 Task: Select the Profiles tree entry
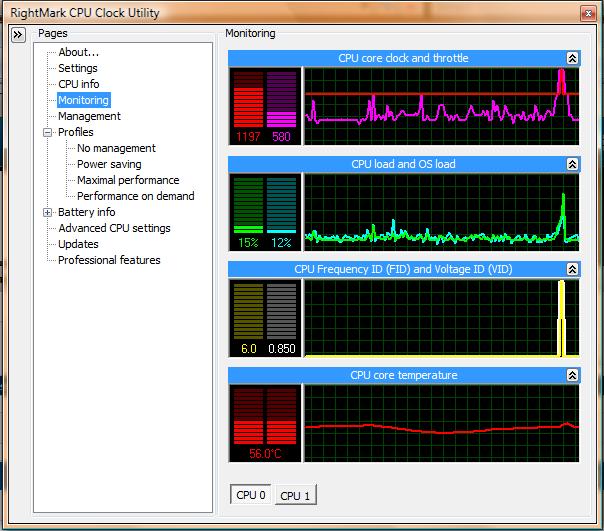click(x=76, y=132)
